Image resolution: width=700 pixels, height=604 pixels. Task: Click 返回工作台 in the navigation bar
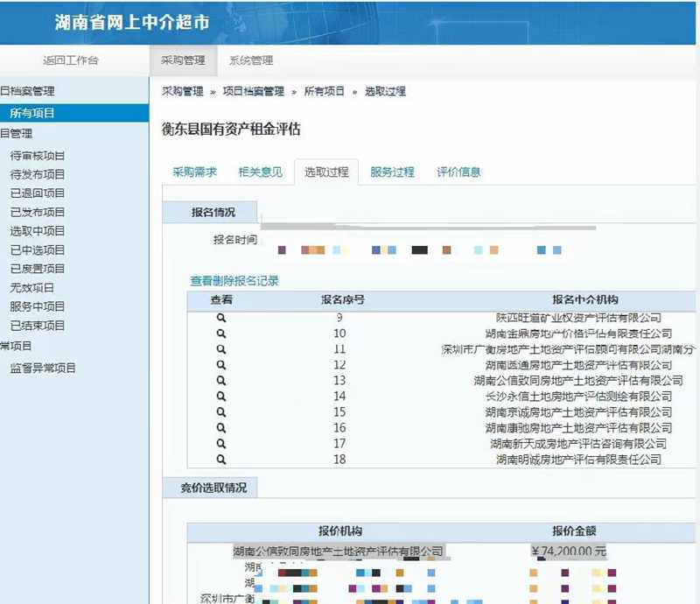click(x=71, y=60)
